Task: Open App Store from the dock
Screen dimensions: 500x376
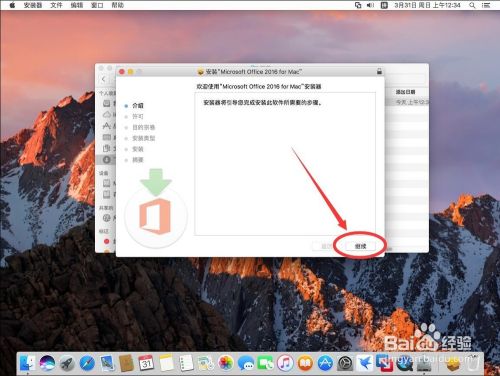Action: tap(325, 363)
